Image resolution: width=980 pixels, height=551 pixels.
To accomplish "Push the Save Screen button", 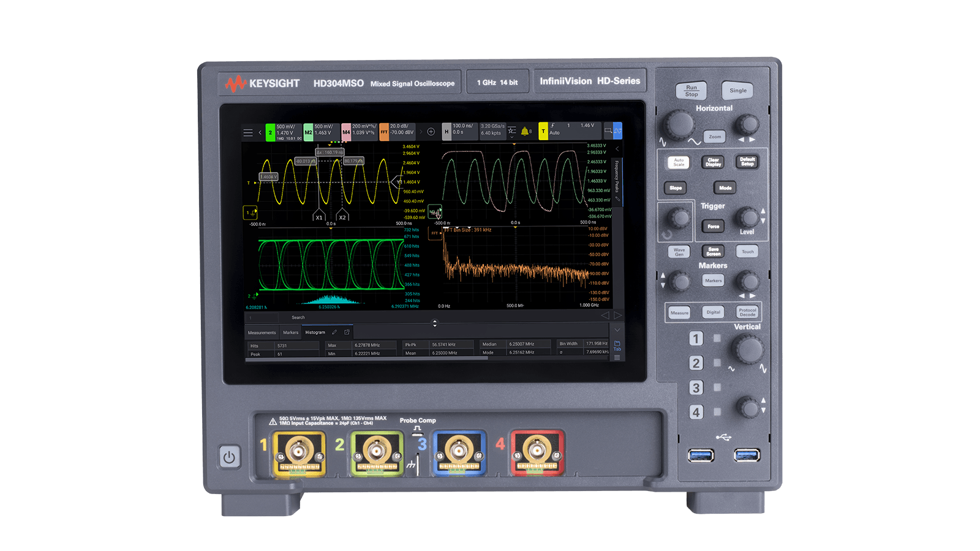I will 713,252.
